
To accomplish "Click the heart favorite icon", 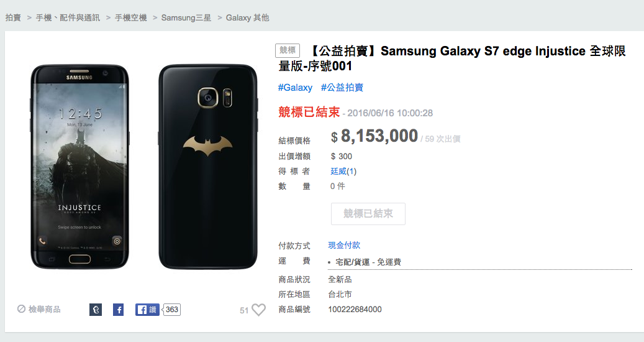I will coord(258,310).
